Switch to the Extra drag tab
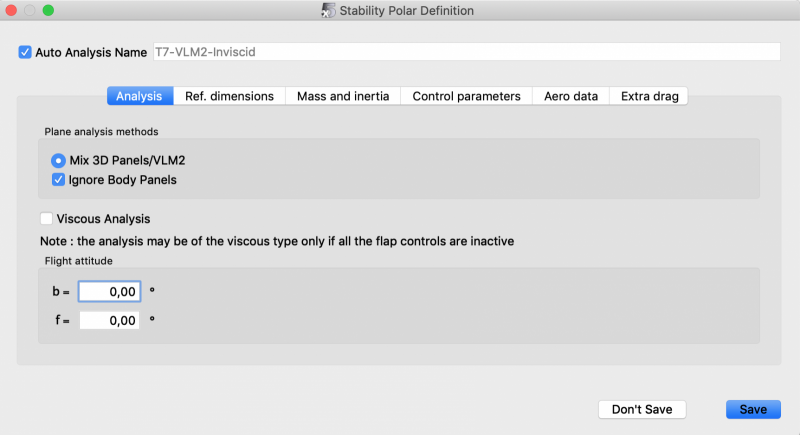The image size is (800, 435). pos(649,96)
